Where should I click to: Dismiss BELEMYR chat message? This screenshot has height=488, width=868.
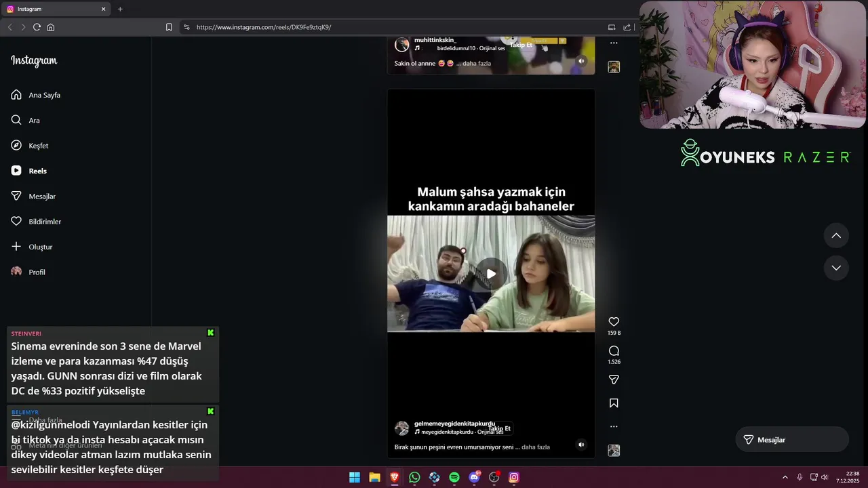click(x=210, y=411)
